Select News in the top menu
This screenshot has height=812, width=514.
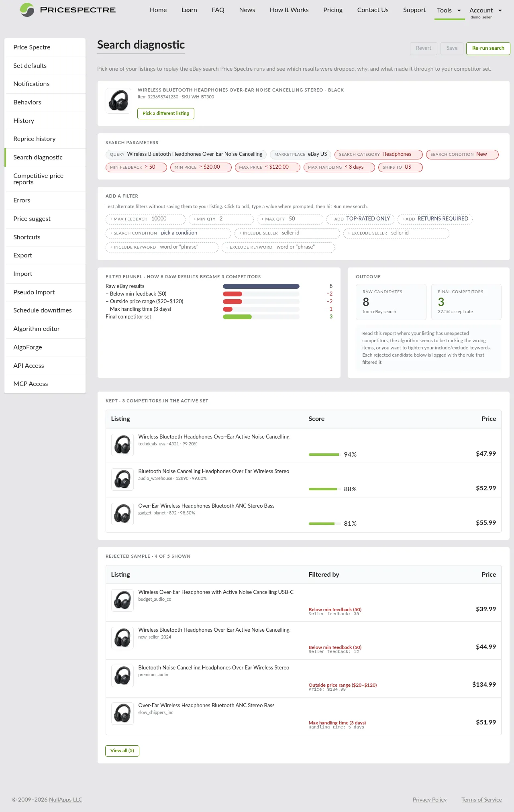(247, 10)
